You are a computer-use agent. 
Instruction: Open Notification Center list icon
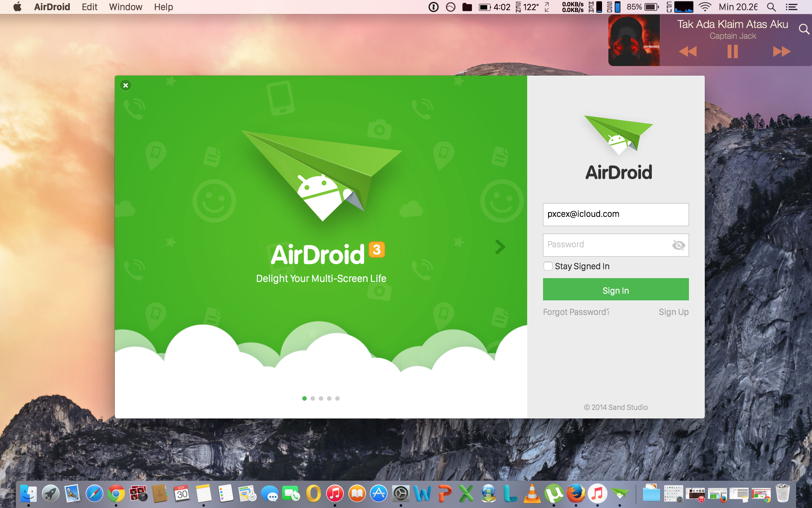(791, 7)
